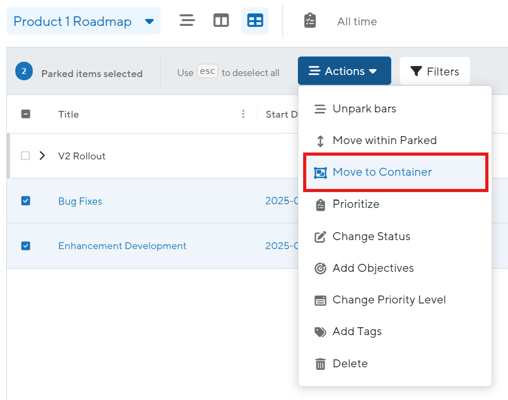
Task: Click the tag icon beside Add Tags
Action: (x=320, y=332)
